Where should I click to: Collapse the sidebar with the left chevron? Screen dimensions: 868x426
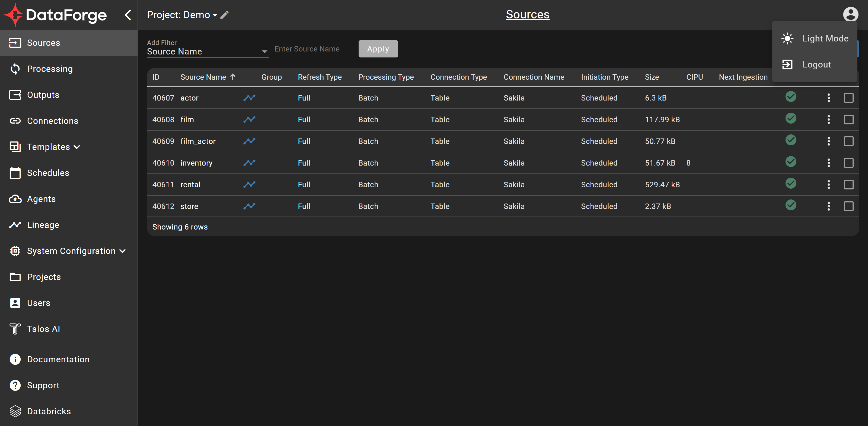click(128, 15)
